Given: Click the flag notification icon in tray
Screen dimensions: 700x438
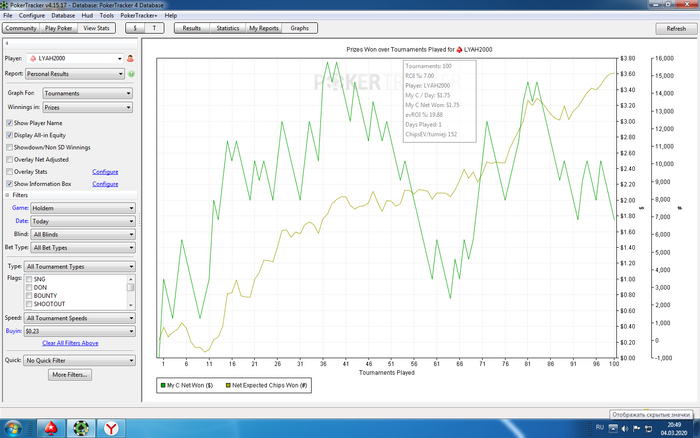Looking at the screenshot, I should pos(636,428).
